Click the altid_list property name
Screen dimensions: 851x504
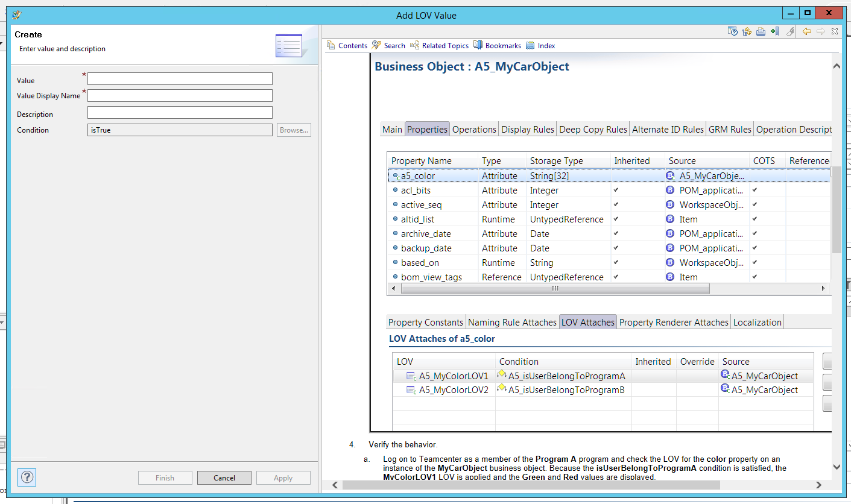[x=417, y=219]
